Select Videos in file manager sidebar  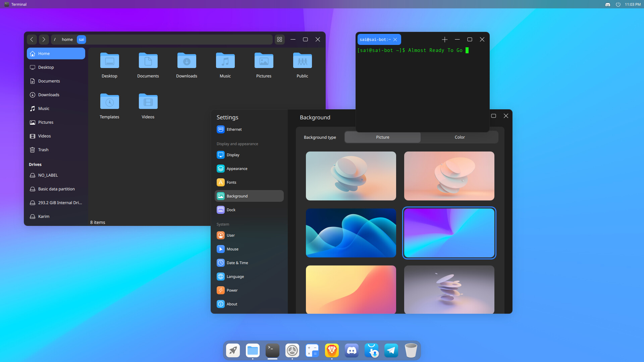point(56,136)
